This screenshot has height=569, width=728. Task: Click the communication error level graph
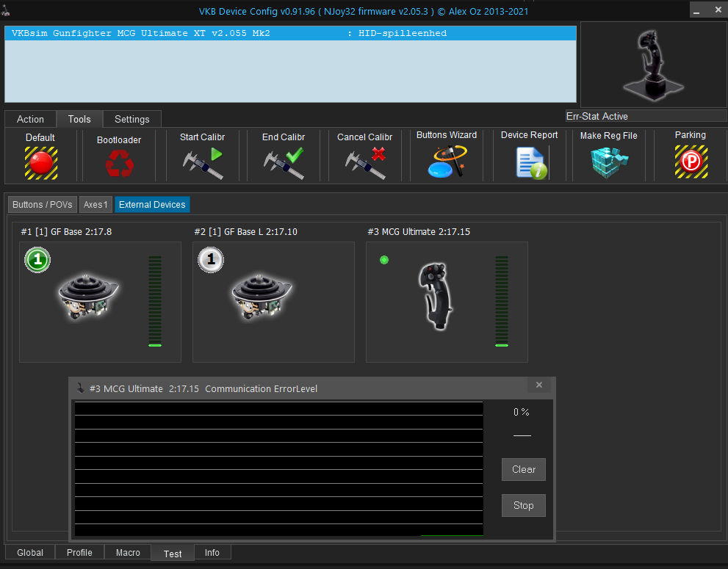tap(279, 468)
